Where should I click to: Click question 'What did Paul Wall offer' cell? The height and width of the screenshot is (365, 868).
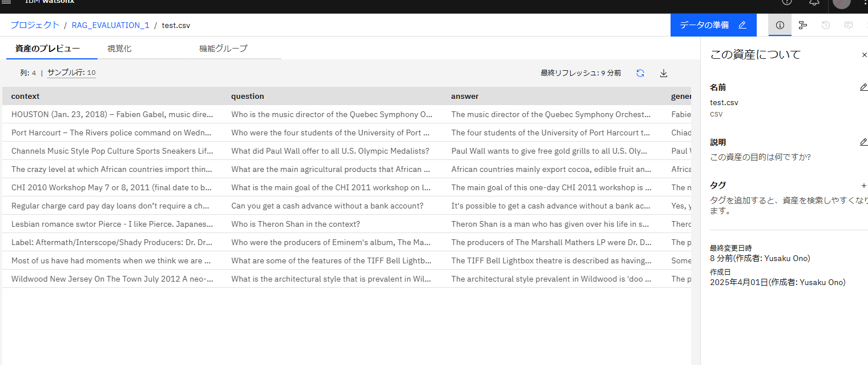332,151
